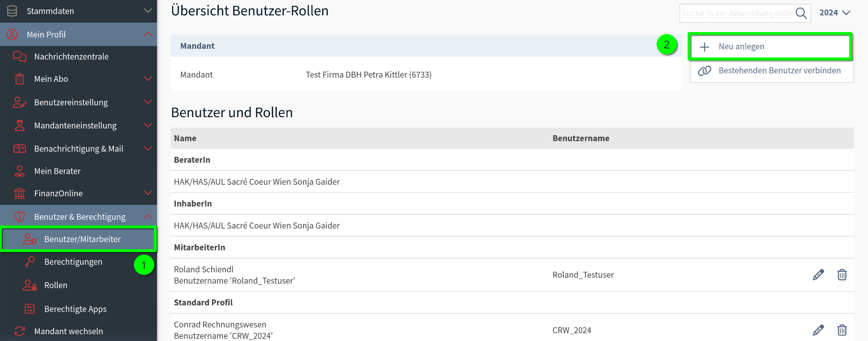Delete the Roland_Testuser entry with the trash icon
The image size is (868, 341).
point(842,275)
